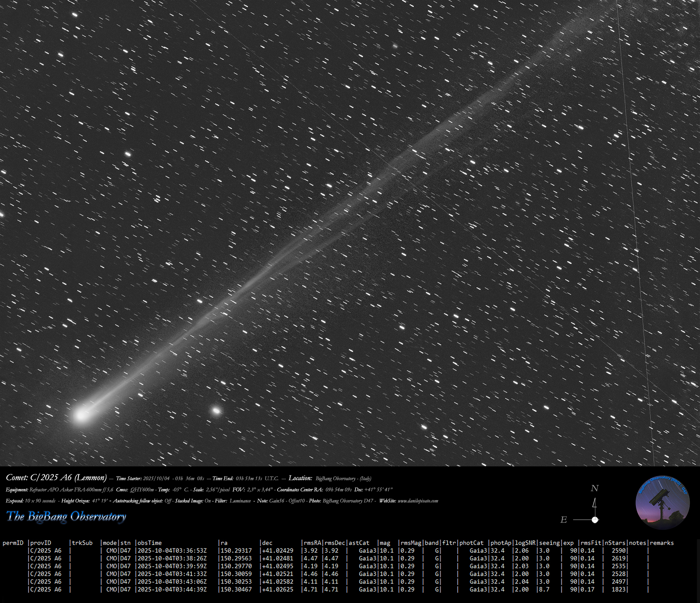Click the ra value 150.30467
The width and height of the screenshot is (700, 603).
click(x=236, y=589)
